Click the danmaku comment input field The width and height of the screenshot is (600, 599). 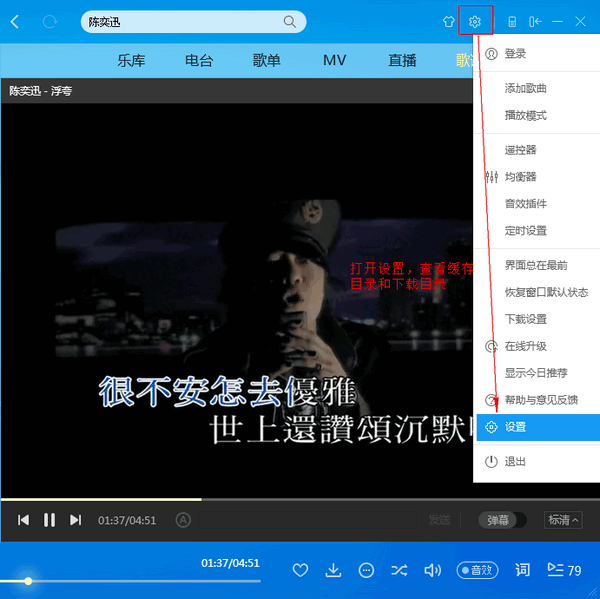tap(307, 520)
